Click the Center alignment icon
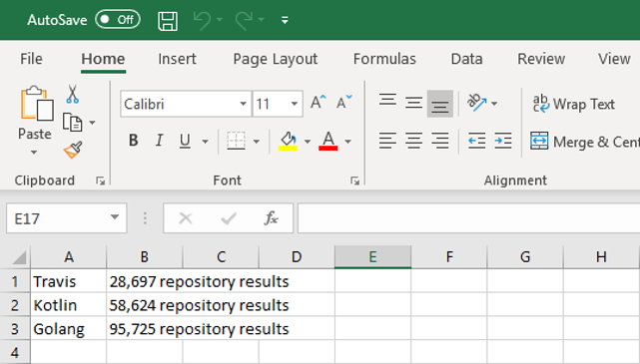 pyautogui.click(x=413, y=141)
